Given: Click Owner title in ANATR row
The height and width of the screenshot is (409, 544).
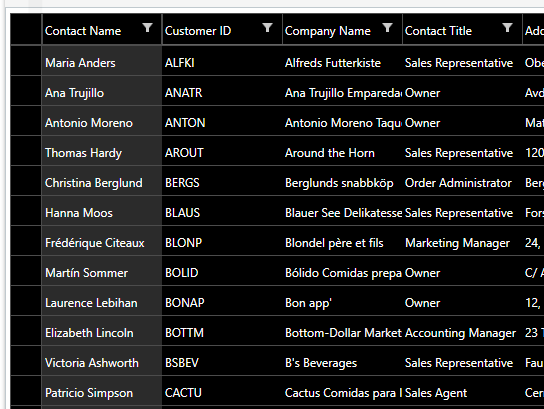Looking at the screenshot, I should (x=462, y=91).
